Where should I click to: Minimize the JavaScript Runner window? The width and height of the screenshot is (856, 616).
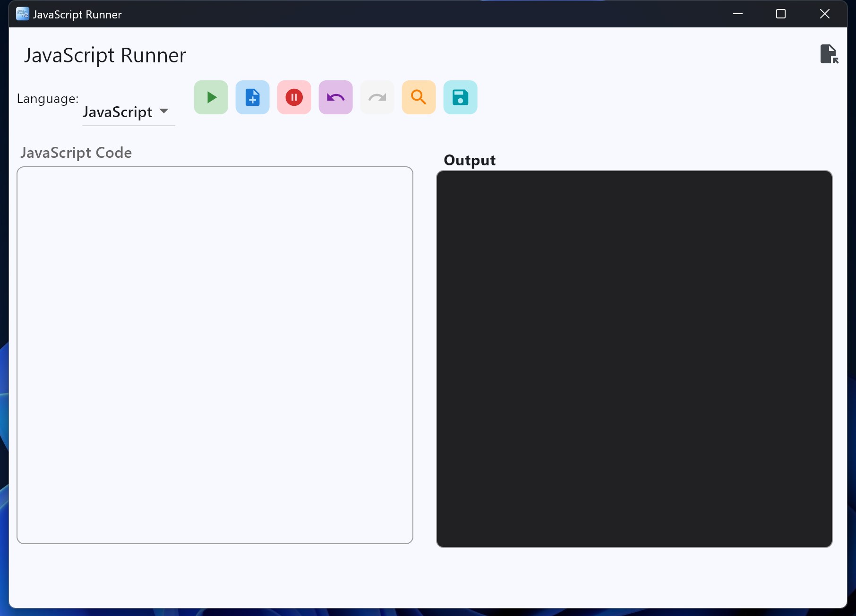pyautogui.click(x=738, y=14)
